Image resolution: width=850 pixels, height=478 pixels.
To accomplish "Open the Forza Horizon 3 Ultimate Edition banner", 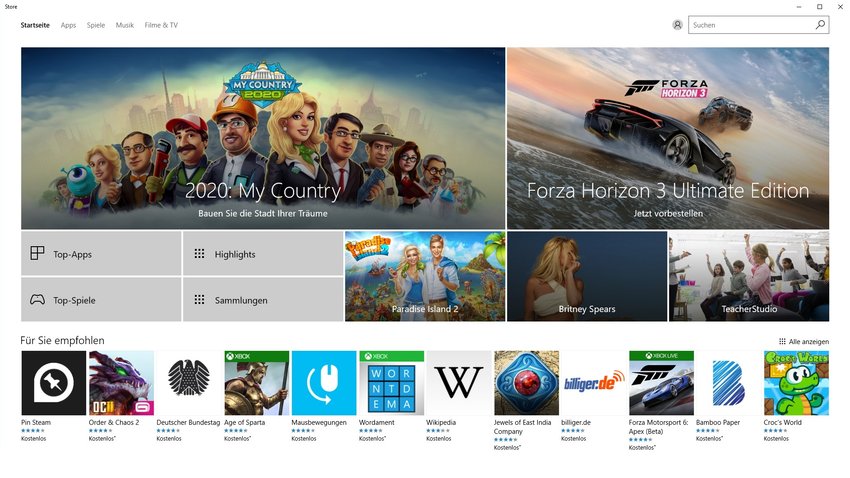I will (x=668, y=138).
